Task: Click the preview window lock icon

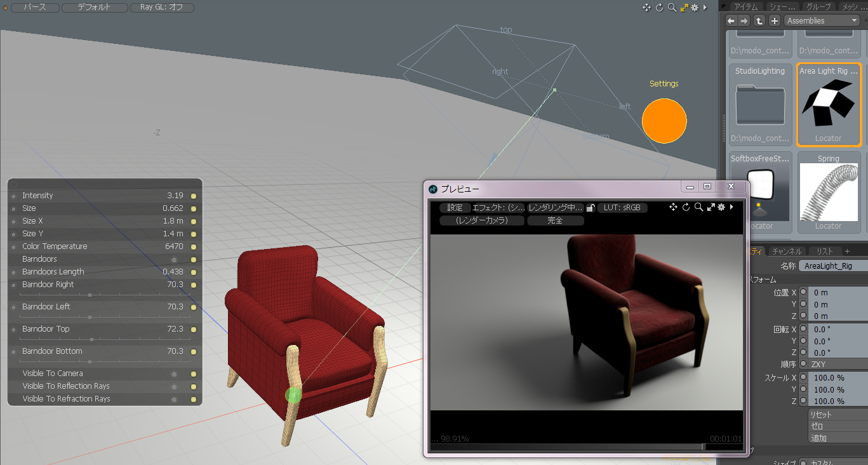Action: (x=590, y=208)
